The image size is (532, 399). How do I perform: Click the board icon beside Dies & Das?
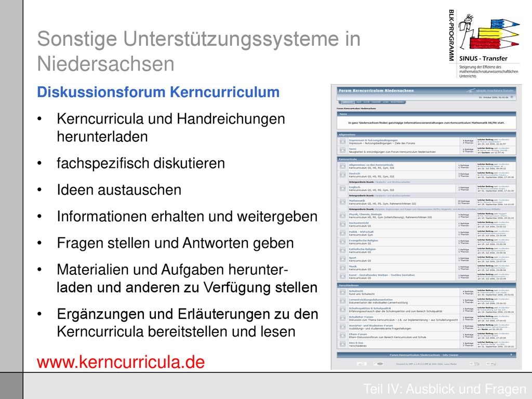(x=343, y=344)
